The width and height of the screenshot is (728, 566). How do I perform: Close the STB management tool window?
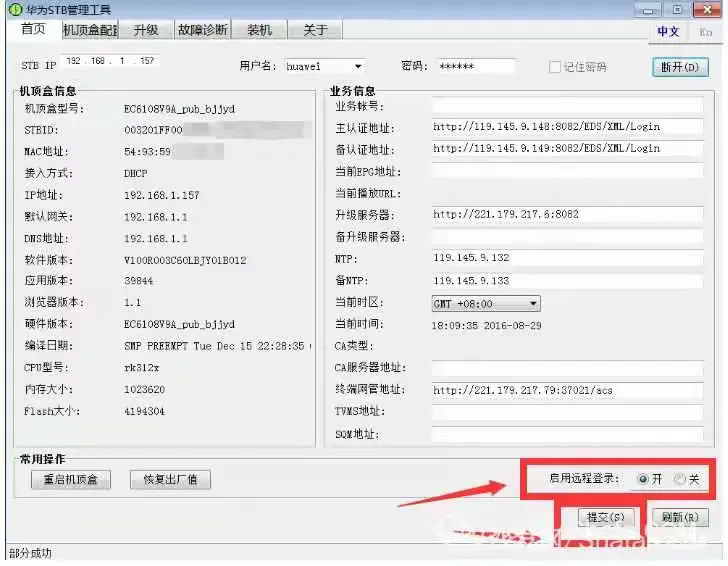click(703, 9)
